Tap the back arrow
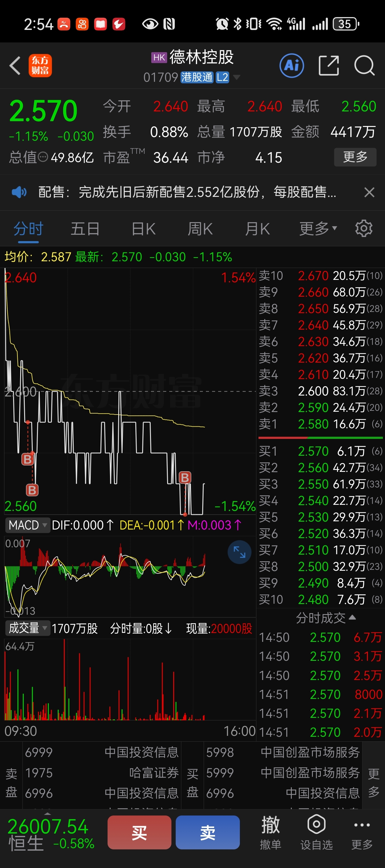The width and height of the screenshot is (385, 868). coord(15,65)
